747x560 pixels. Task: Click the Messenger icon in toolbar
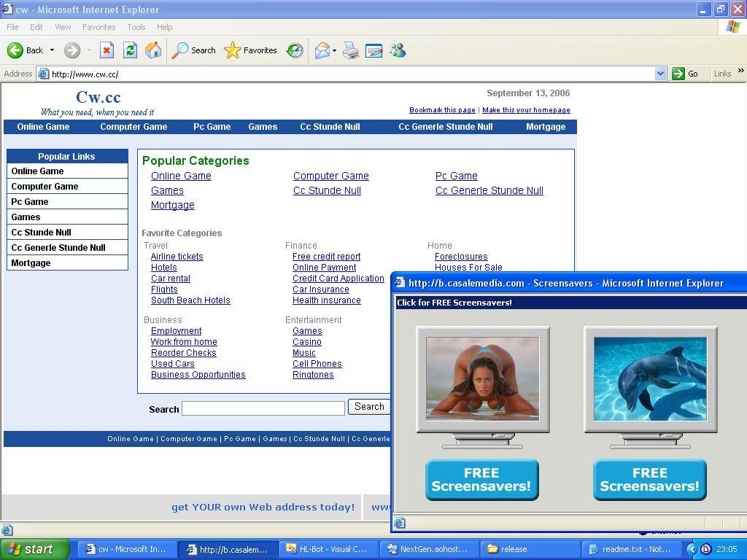pyautogui.click(x=398, y=50)
